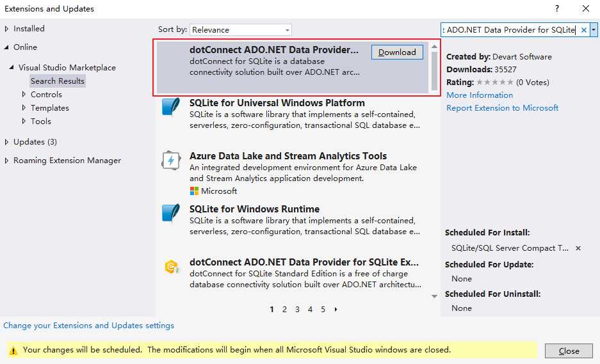The width and height of the screenshot is (600, 364).
Task: Open the Sort by Relevance dropdown
Action: point(241,30)
